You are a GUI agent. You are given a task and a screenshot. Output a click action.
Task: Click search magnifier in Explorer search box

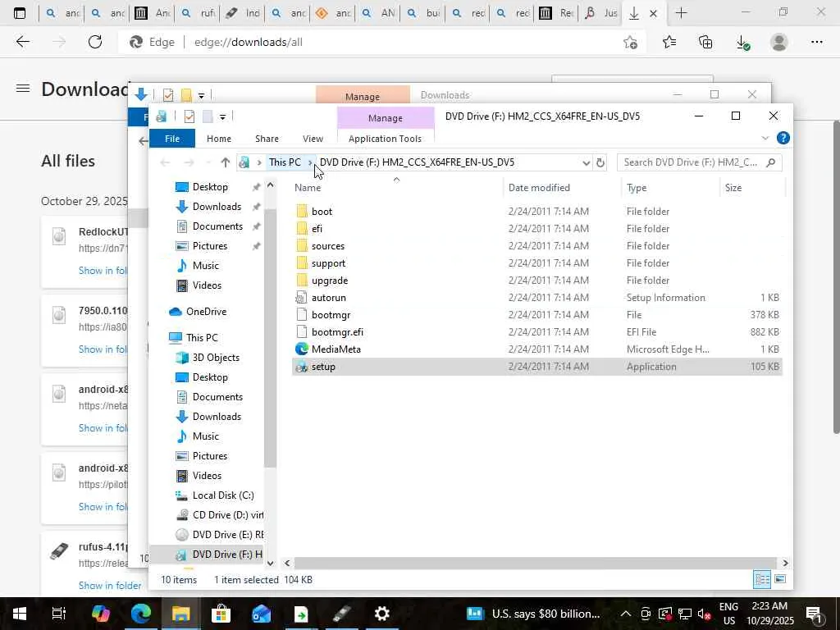(771, 162)
